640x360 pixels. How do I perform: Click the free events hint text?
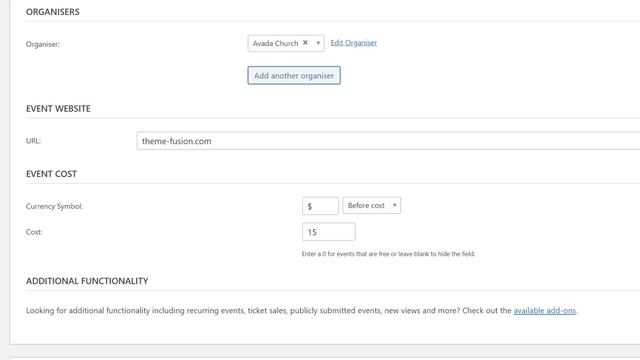point(388,254)
